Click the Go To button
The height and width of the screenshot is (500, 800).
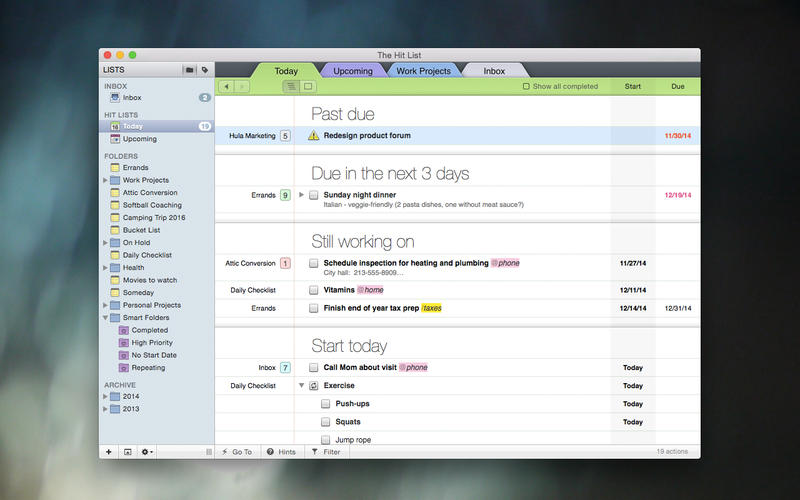[238, 452]
